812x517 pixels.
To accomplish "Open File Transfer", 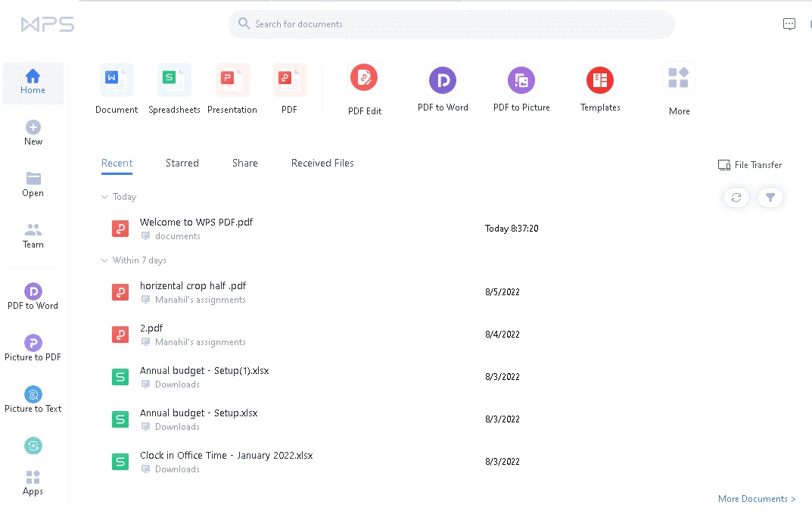I will point(750,165).
